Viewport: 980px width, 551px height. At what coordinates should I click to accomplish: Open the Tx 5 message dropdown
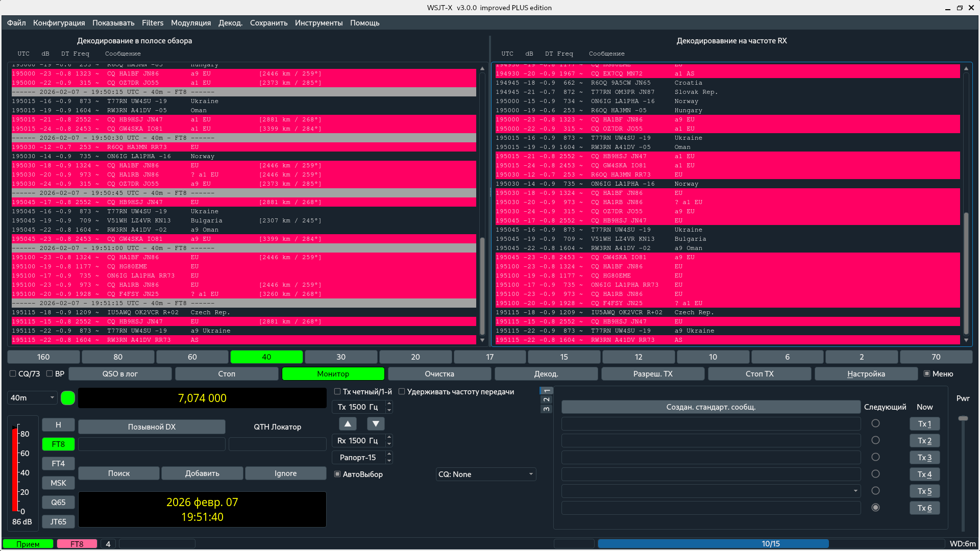coord(855,491)
